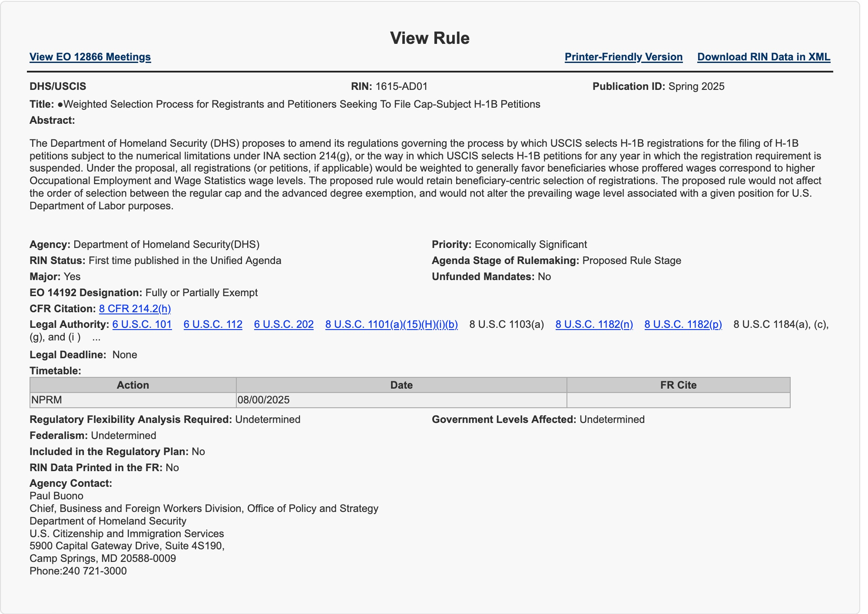Viewport: 868px width, 614px height.
Task: Open the View EO 12866 Meetings link
Action: tap(90, 57)
